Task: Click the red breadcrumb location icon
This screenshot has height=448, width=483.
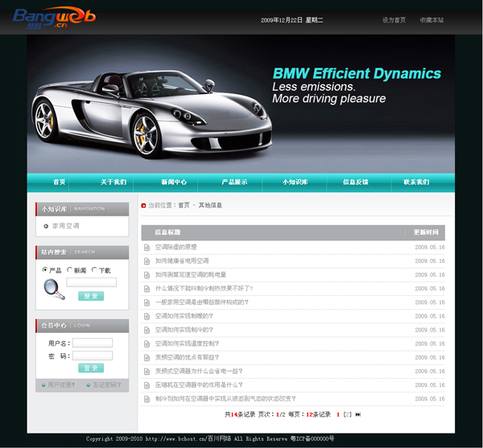Action: pyautogui.click(x=144, y=205)
